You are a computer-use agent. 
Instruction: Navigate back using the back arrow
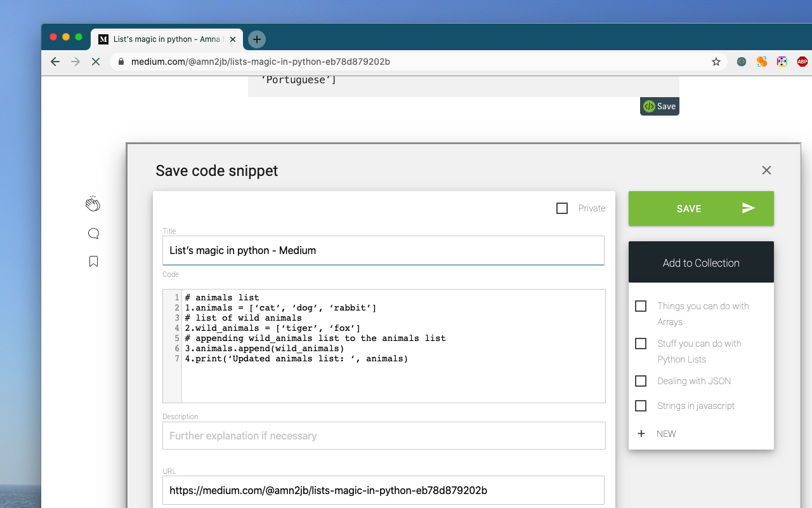(x=55, y=62)
